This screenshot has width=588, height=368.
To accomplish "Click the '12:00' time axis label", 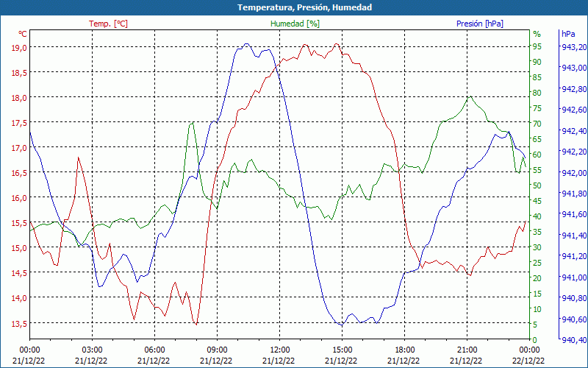I will point(279,350).
